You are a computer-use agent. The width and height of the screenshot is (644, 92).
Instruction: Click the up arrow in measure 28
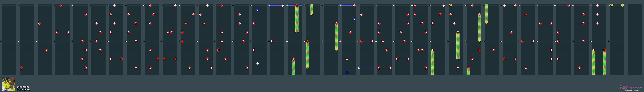pos(243,41)
